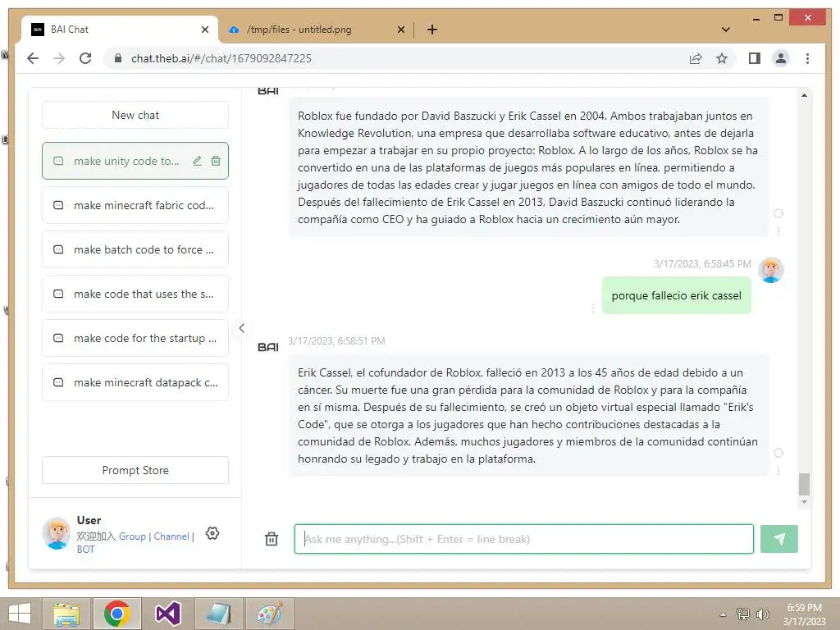The height and width of the screenshot is (630, 840).
Task: Close the '/tmp/files - untitled.png' tab
Action: click(400, 30)
